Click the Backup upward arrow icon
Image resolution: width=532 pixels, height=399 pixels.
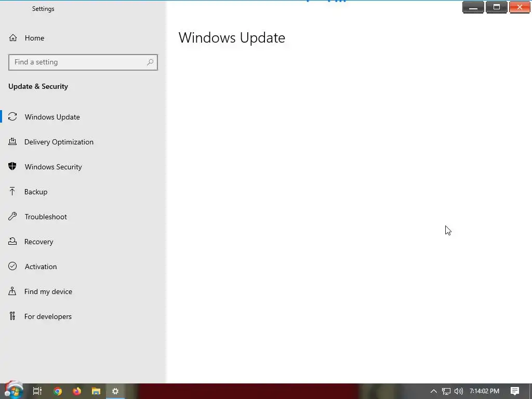(x=12, y=191)
